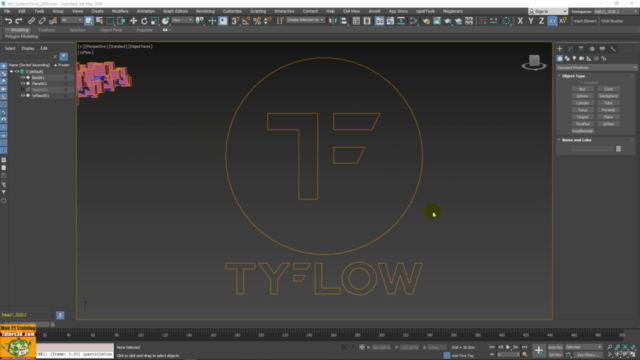Activate the Select and Move tool
Image resolution: width=640 pixels, height=360 pixels.
click(x=133, y=21)
